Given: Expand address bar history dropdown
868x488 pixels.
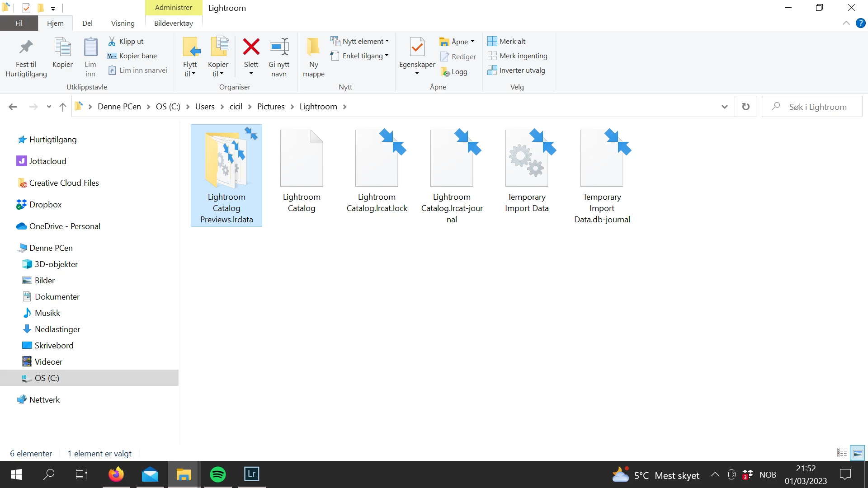Looking at the screenshot, I should 725,107.
